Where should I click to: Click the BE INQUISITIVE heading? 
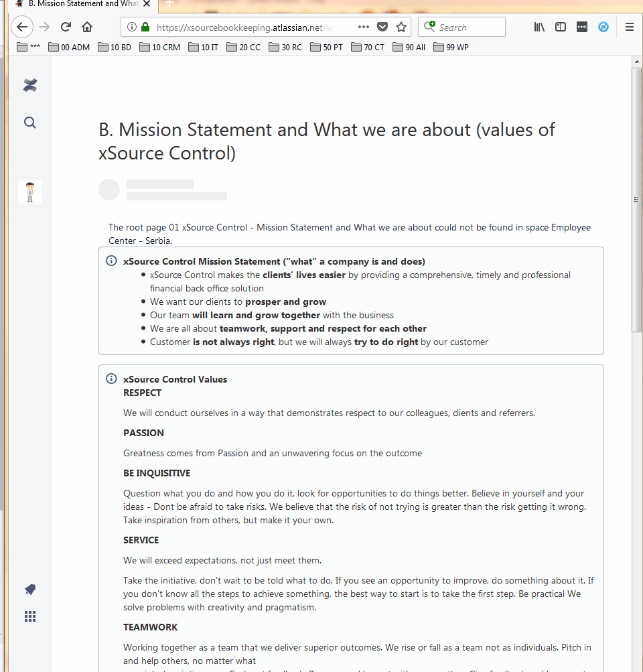pos(157,473)
